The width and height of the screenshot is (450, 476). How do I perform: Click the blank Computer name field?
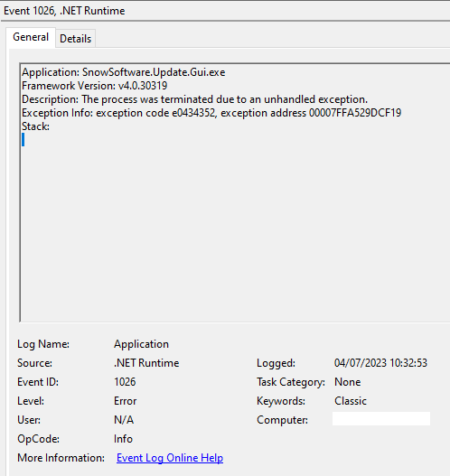pyautogui.click(x=381, y=419)
